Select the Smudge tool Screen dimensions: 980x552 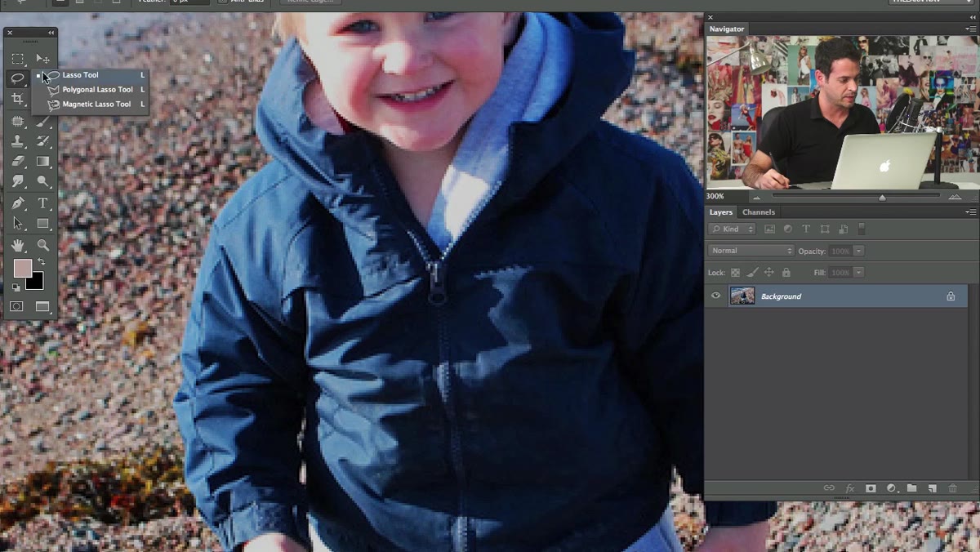coord(18,182)
